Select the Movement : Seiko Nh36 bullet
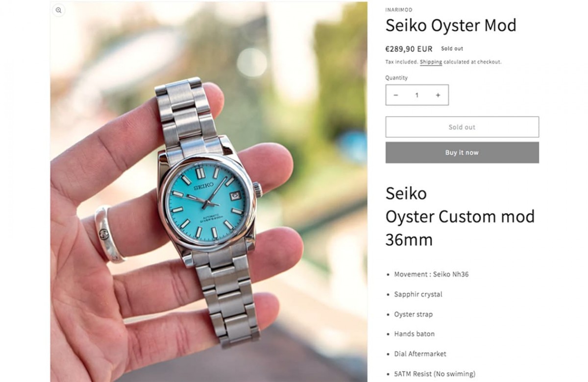 point(431,274)
